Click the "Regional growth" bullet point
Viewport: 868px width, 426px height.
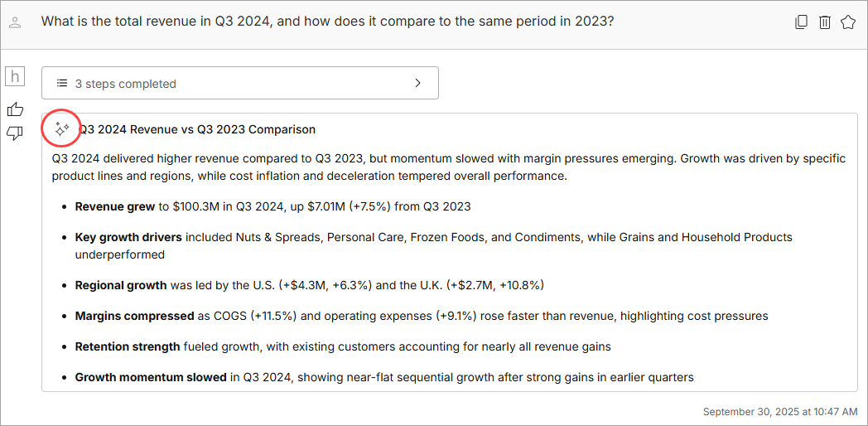click(x=309, y=285)
